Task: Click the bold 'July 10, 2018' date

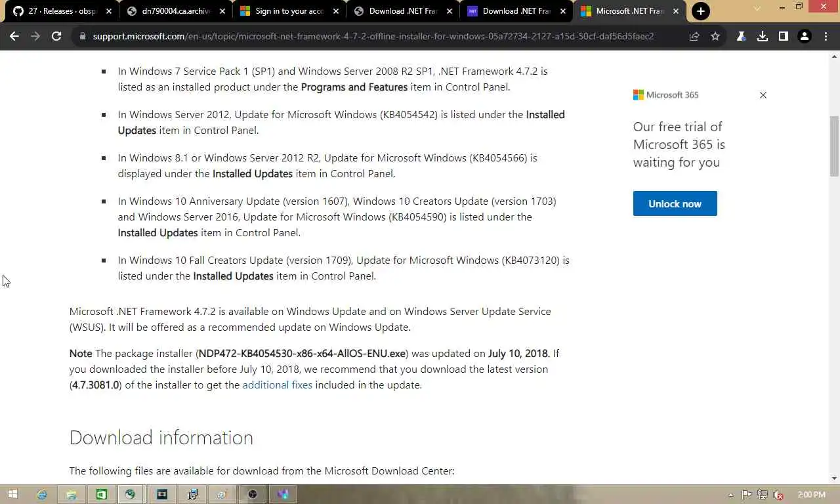Action: [x=518, y=353]
